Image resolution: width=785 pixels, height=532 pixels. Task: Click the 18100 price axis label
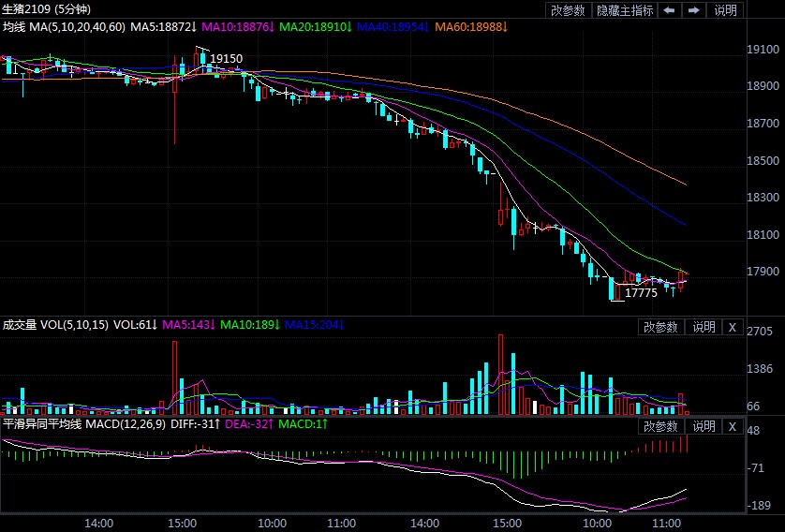pos(763,234)
